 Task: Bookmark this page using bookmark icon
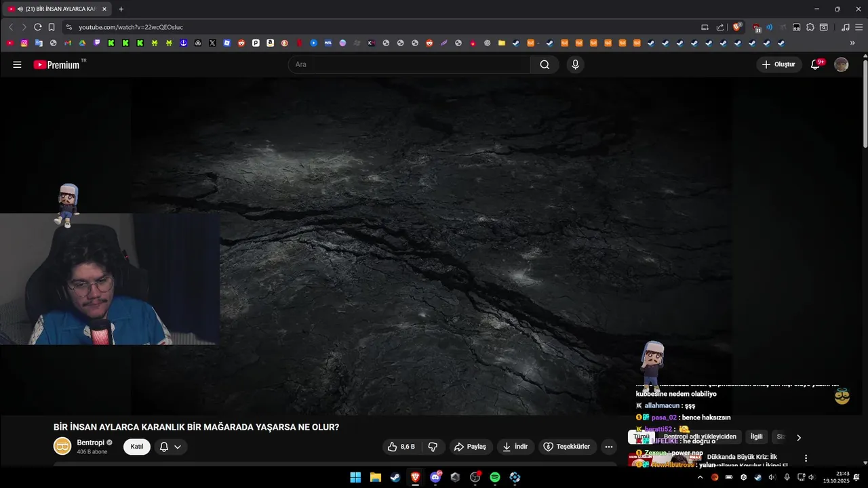(52, 27)
